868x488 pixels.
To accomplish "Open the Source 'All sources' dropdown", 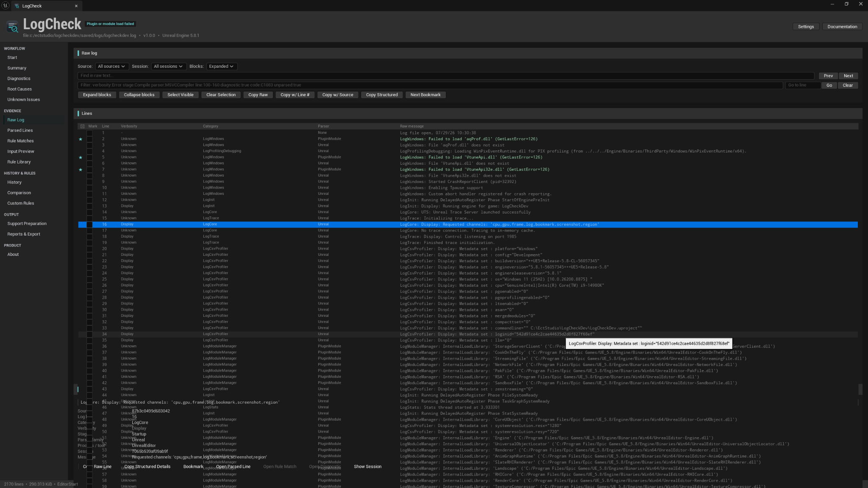I will [111, 67].
